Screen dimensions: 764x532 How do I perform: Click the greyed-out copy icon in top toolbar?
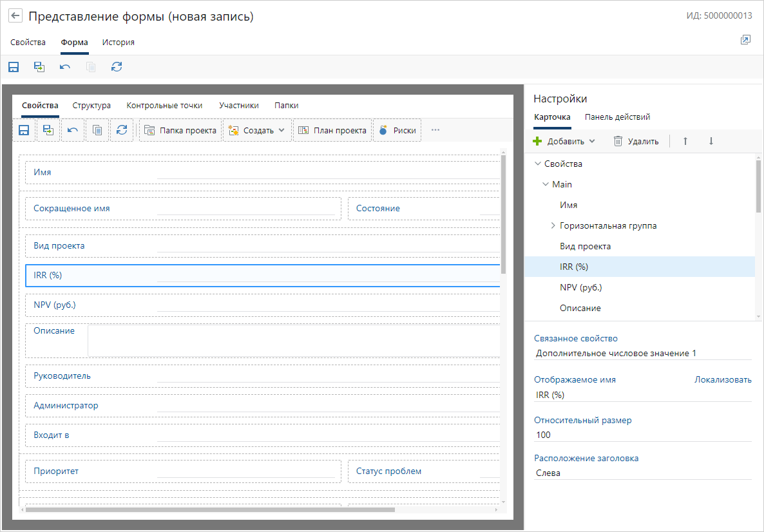pyautogui.click(x=91, y=67)
